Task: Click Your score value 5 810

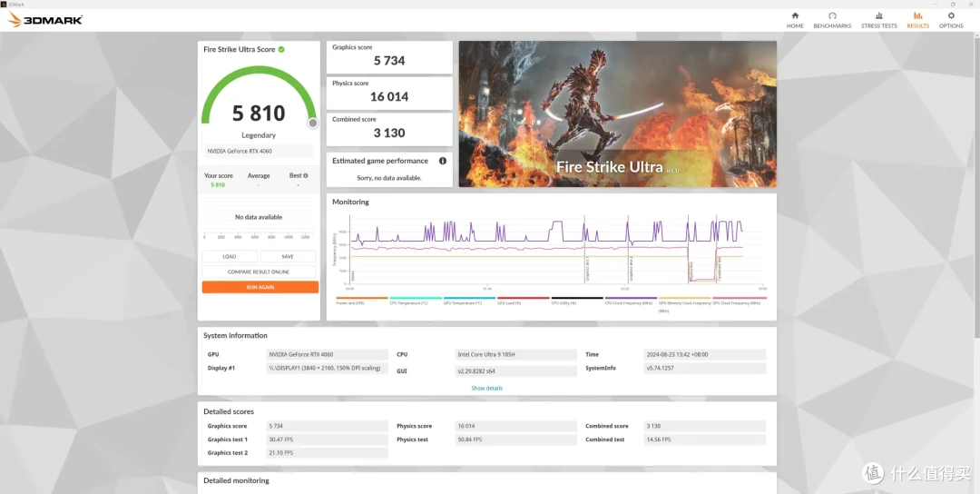Action: tap(218, 185)
